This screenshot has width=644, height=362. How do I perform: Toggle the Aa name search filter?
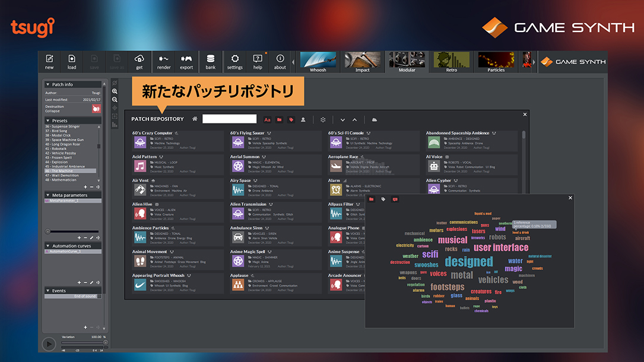tap(267, 119)
